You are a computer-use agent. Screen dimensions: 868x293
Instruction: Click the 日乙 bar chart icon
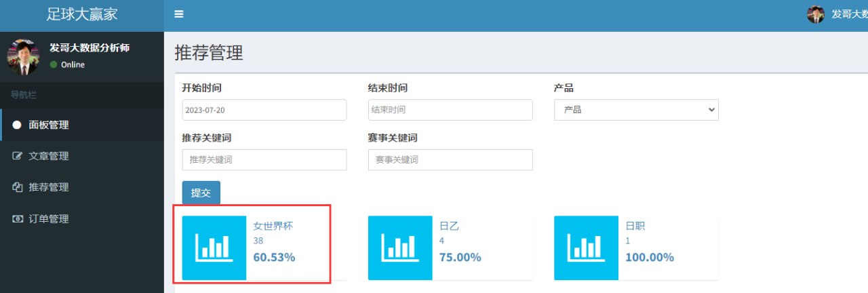coord(400,248)
